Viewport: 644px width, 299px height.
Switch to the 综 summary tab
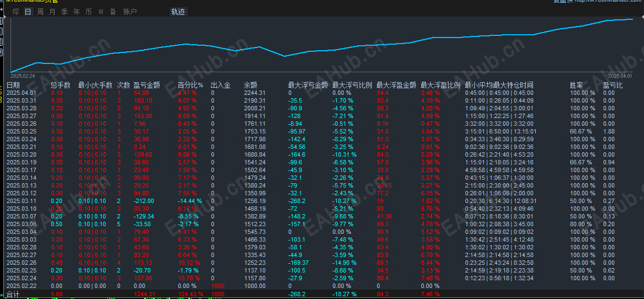coord(15,12)
